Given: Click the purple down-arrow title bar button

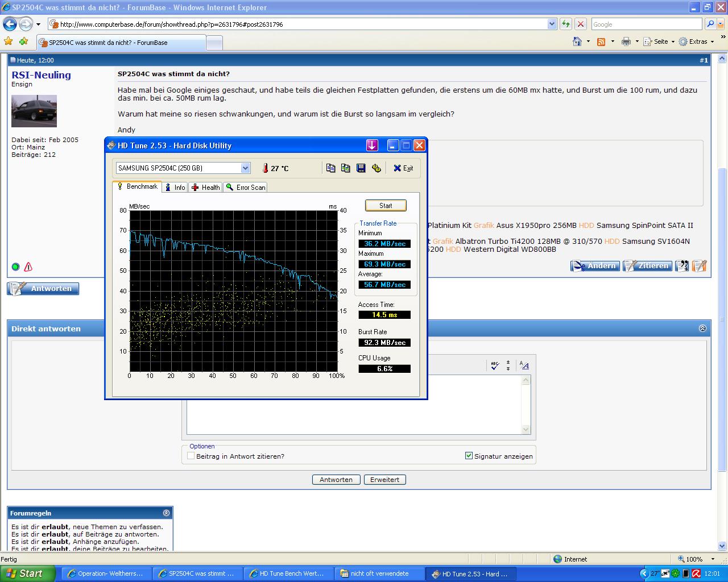Looking at the screenshot, I should click(x=372, y=145).
